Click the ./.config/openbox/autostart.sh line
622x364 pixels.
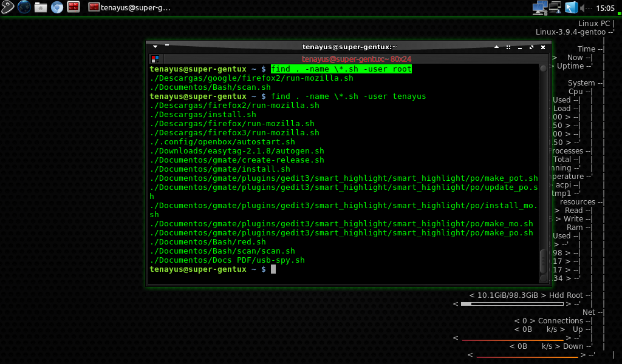pos(222,142)
